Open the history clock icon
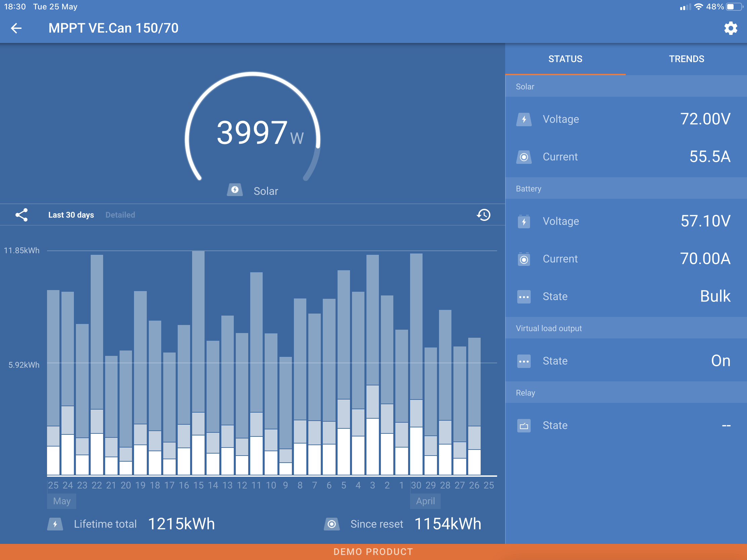 (x=484, y=215)
